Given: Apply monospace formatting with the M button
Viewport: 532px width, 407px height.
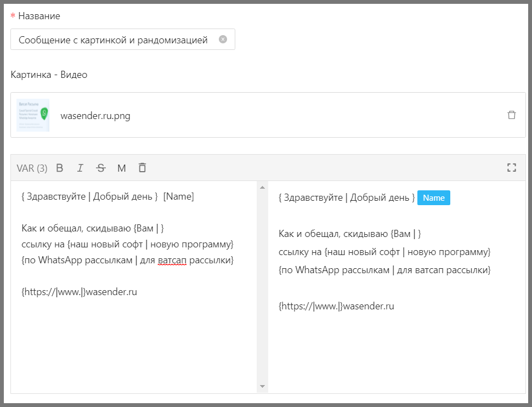Looking at the screenshot, I should [122, 168].
